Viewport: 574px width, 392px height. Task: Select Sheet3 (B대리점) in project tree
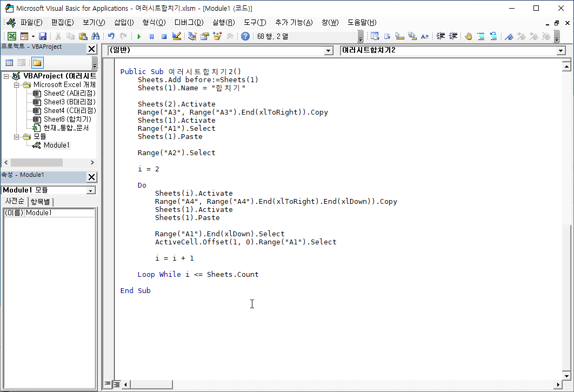click(70, 102)
